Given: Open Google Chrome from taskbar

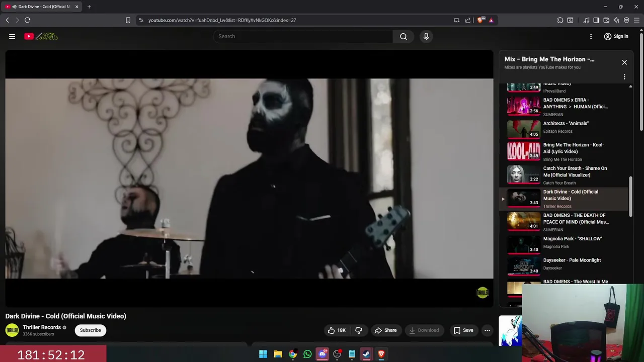Looking at the screenshot, I should pyautogui.click(x=293, y=354).
